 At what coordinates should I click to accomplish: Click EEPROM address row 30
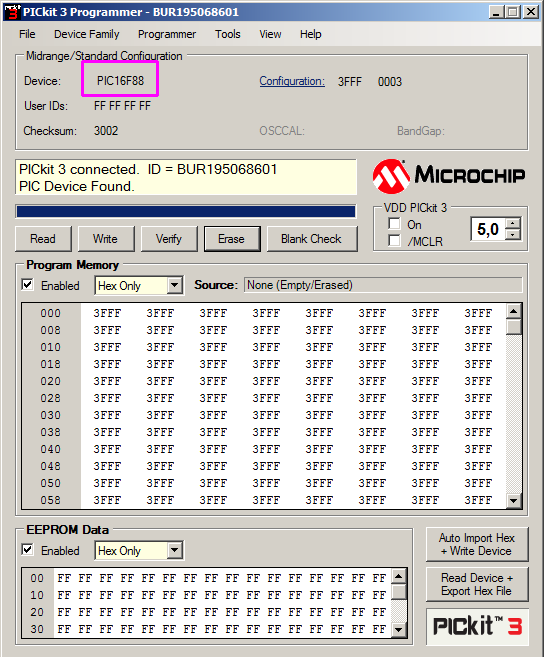[37, 629]
